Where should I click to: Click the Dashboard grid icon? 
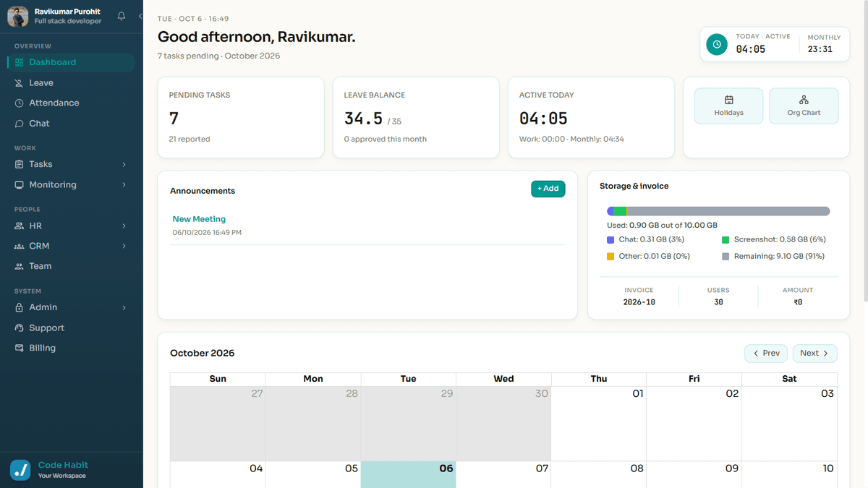click(20, 62)
